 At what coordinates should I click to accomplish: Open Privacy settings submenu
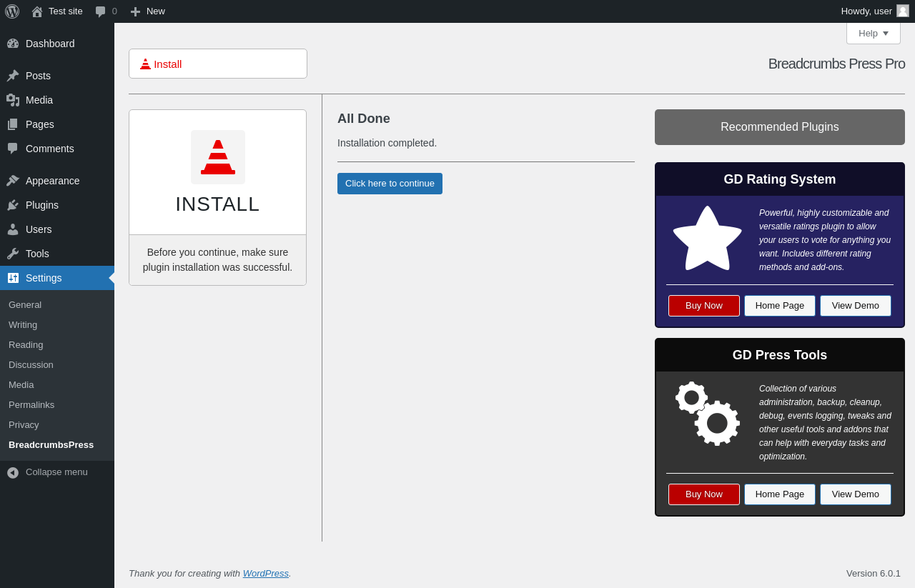[x=57, y=425]
